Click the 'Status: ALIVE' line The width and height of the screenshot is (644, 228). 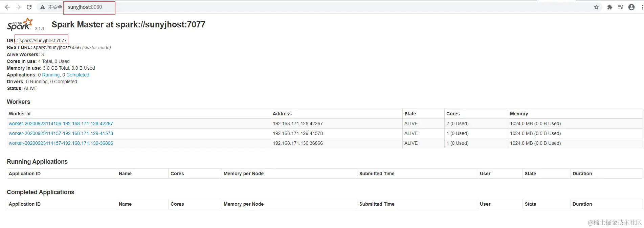pos(22,88)
